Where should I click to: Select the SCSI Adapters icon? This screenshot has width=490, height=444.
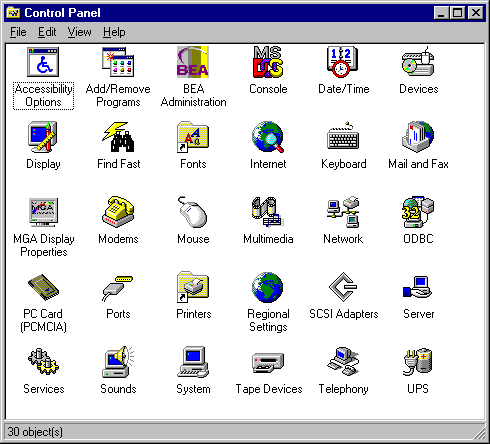click(343, 287)
